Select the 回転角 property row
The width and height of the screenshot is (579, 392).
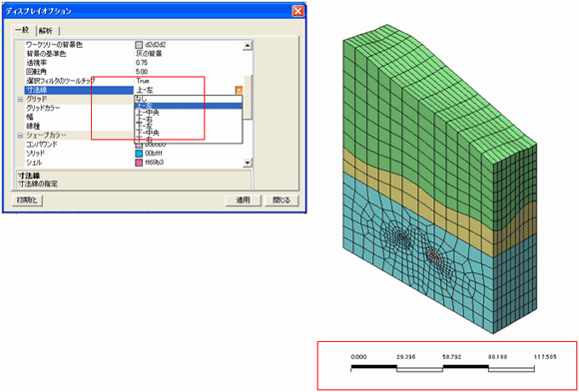(x=134, y=72)
